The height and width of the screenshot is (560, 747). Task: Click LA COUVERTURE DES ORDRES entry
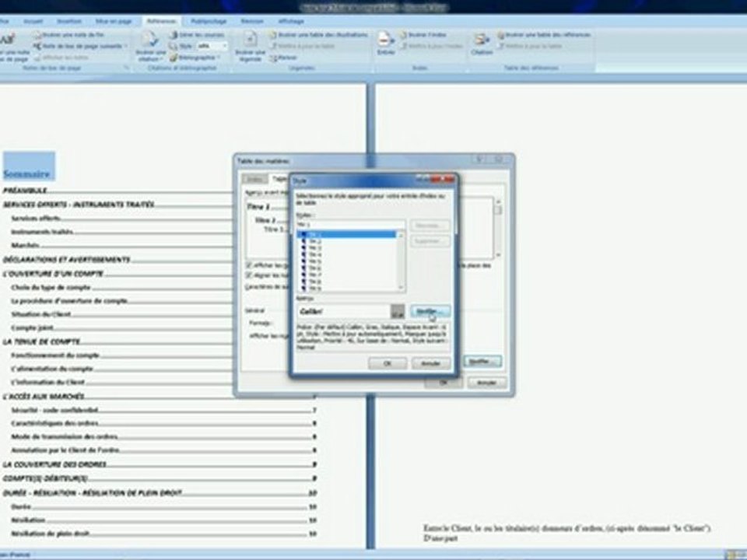pyautogui.click(x=54, y=464)
